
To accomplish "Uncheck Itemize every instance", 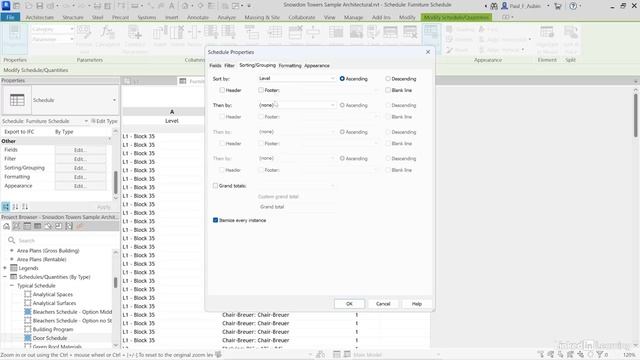I will click(216, 220).
